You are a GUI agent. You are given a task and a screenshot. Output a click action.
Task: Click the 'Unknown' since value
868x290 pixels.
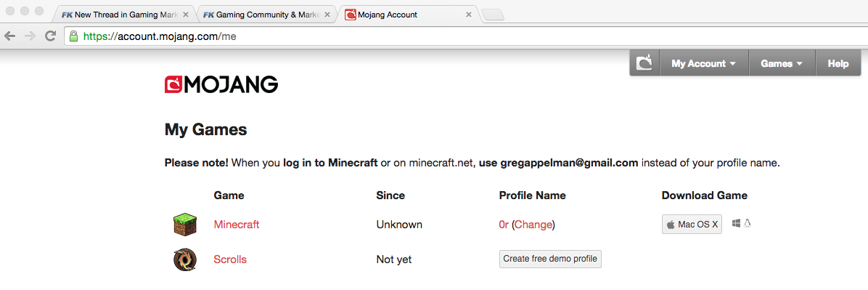[399, 225]
